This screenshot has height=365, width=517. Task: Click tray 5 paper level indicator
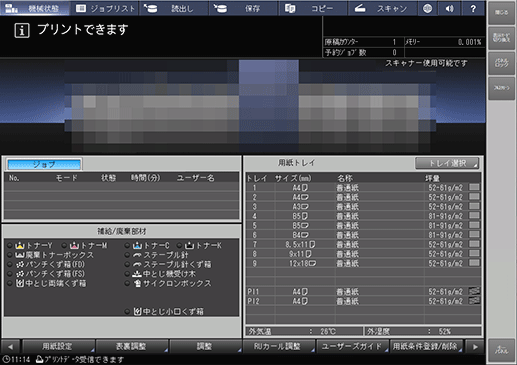pyautogui.click(x=474, y=225)
